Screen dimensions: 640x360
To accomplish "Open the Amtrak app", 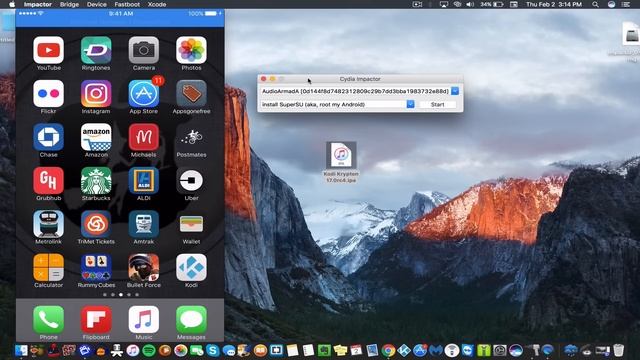I will point(144,224).
